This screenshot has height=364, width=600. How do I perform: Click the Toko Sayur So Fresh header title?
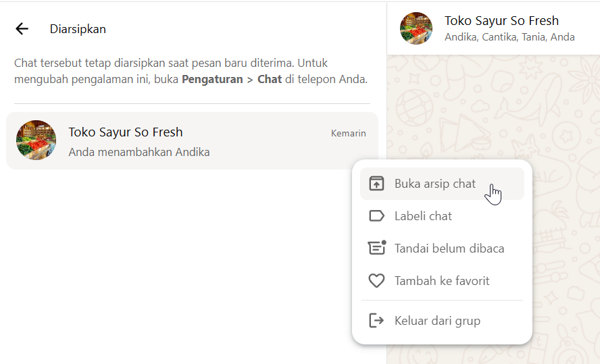(501, 21)
